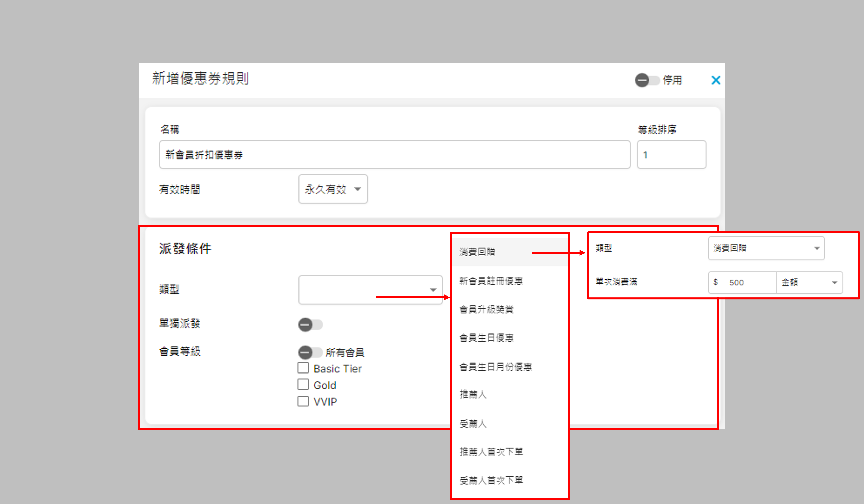Image resolution: width=864 pixels, height=504 pixels.
Task: Check the VVIP checkbox
Action: [303, 401]
